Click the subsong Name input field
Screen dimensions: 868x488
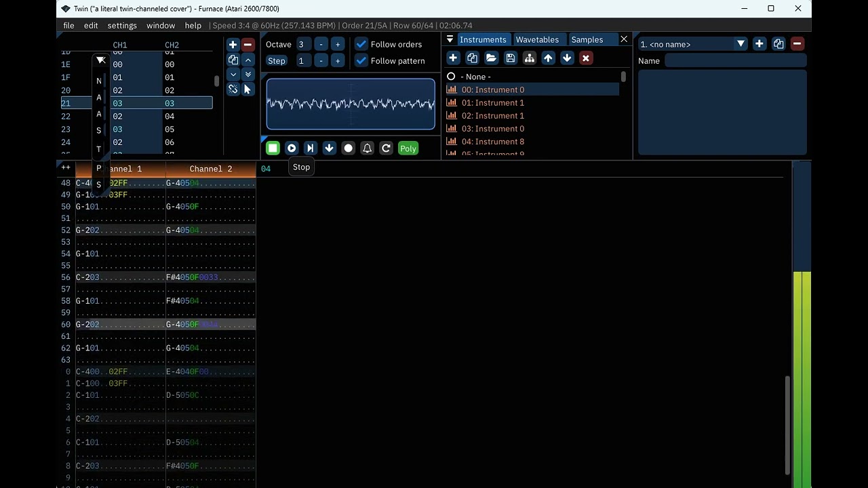(736, 60)
